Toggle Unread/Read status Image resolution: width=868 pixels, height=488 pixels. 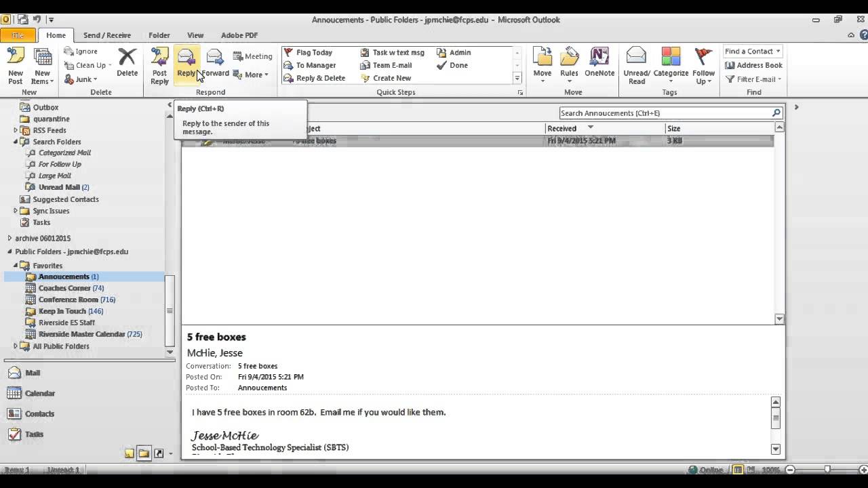637,66
